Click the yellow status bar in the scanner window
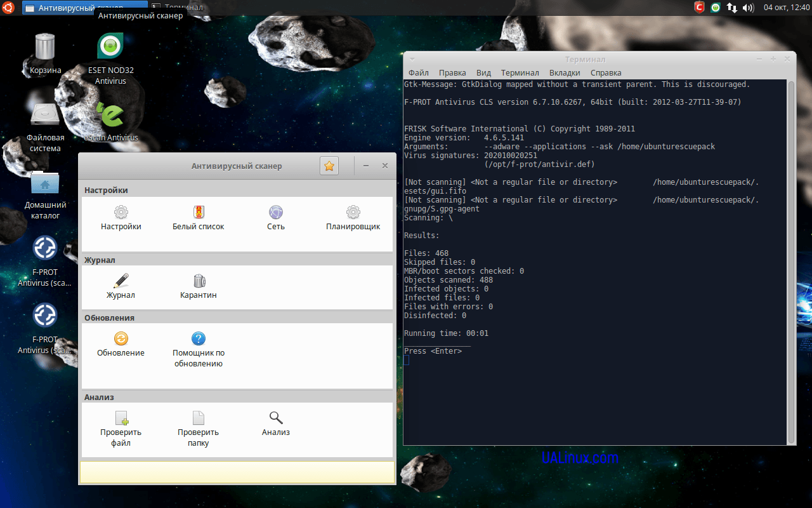This screenshot has height=508, width=812. tap(237, 472)
